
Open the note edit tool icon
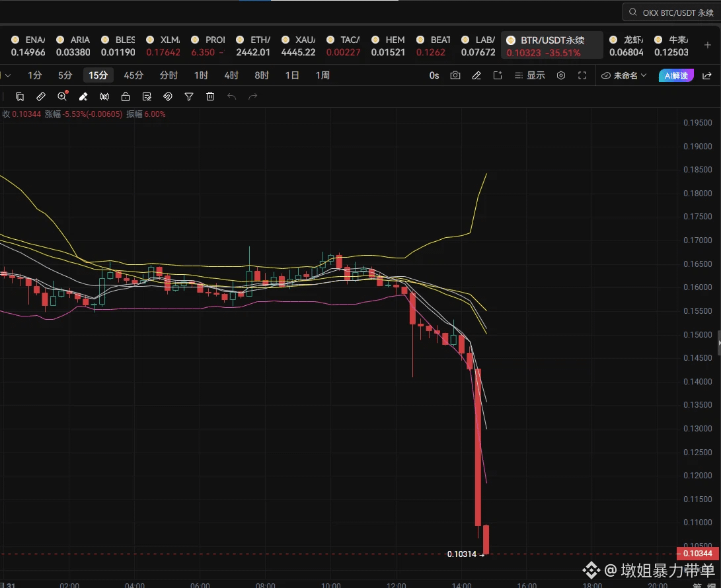(147, 96)
